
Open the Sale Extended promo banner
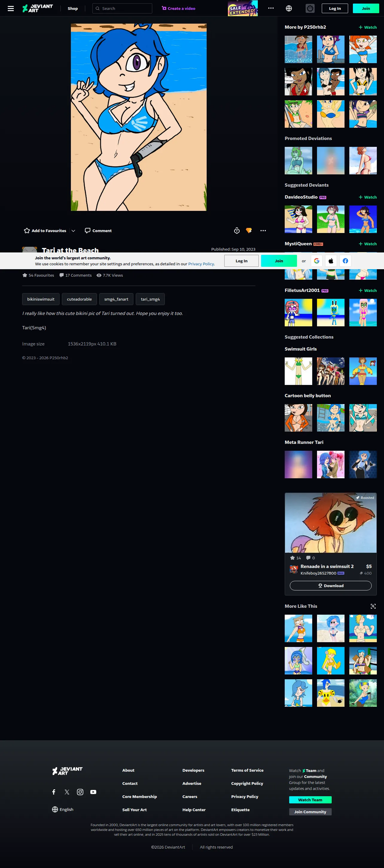point(243,8)
